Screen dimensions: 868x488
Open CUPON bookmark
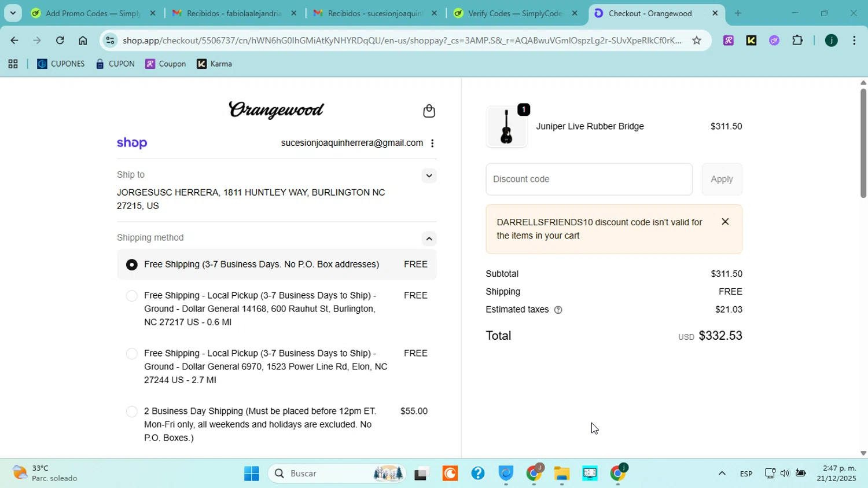(x=115, y=64)
